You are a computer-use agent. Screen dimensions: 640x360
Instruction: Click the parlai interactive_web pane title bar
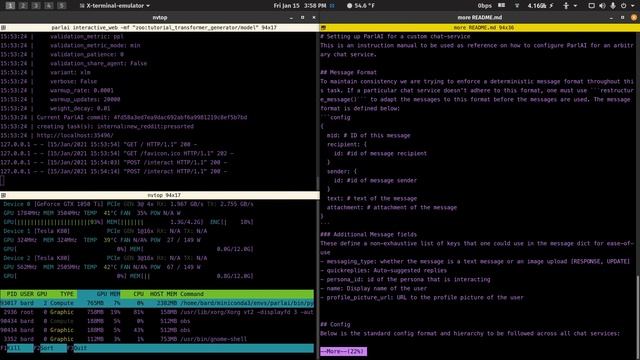(160, 27)
